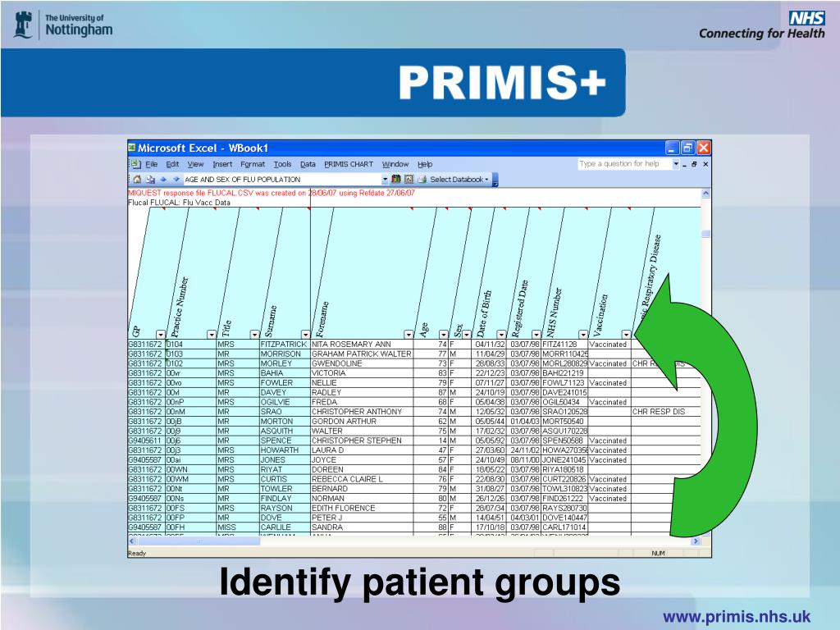Open the Sex column filter dropdown
The image size is (840, 630).
[467, 335]
